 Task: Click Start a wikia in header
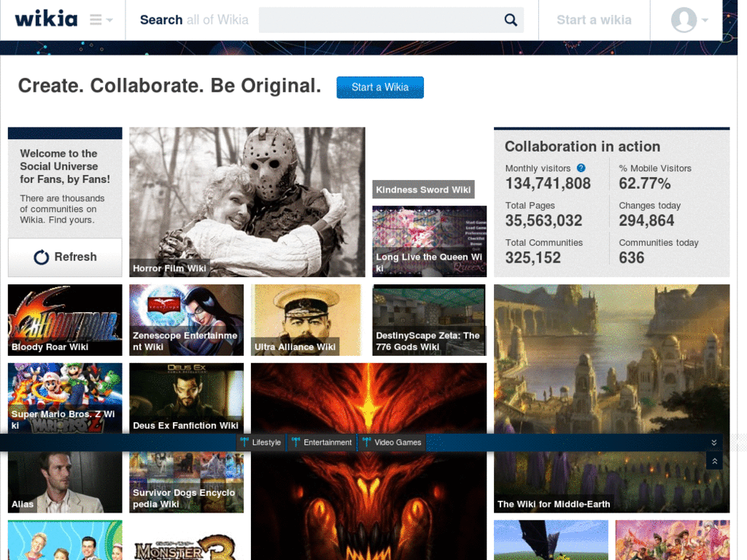[x=594, y=20]
